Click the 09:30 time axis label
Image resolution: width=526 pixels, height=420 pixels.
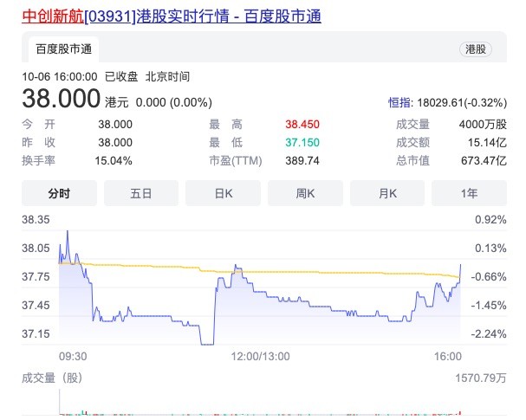[73, 356]
